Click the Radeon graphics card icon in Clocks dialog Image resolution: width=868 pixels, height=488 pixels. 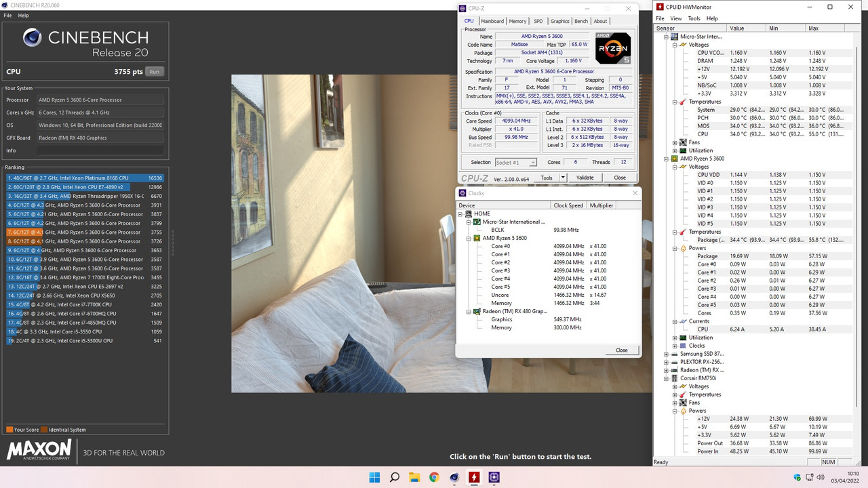[x=477, y=311]
